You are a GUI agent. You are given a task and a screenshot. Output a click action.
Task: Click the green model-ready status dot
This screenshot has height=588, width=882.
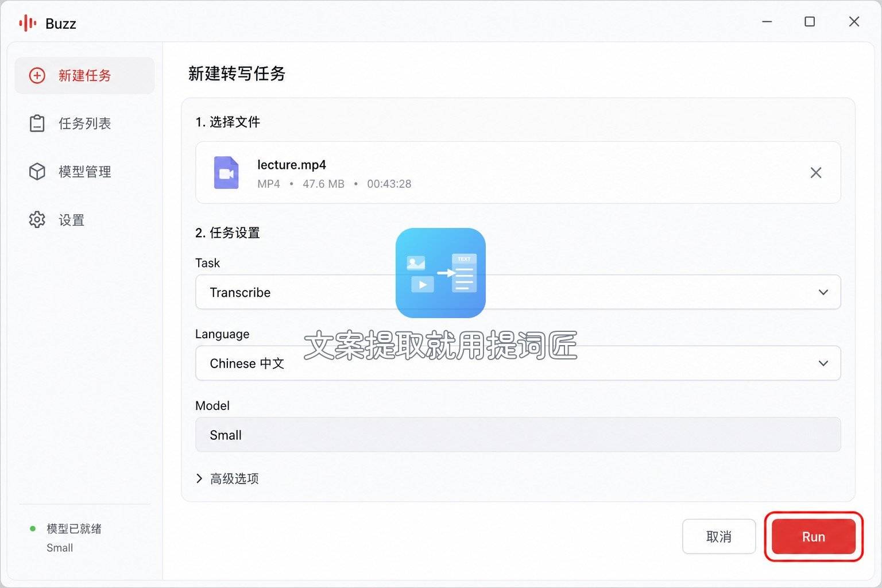click(33, 529)
